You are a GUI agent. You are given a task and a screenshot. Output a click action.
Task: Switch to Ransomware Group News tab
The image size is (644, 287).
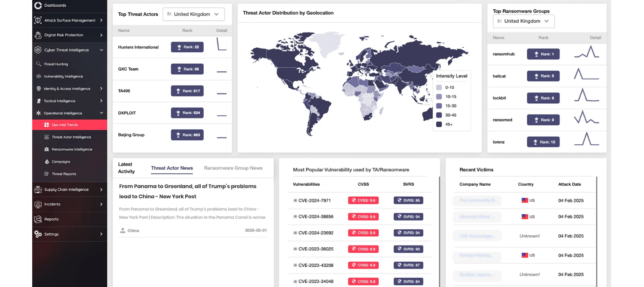(233, 168)
